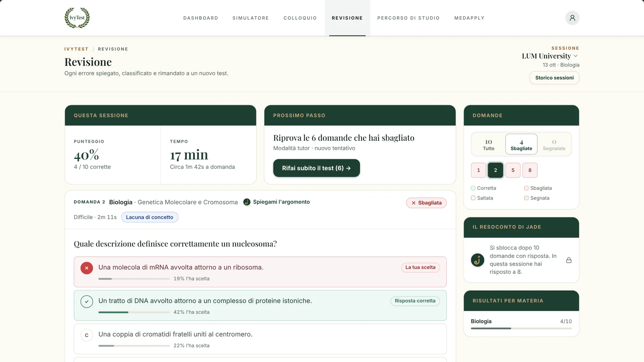Open the user profile icon
The height and width of the screenshot is (362, 644).
572,18
